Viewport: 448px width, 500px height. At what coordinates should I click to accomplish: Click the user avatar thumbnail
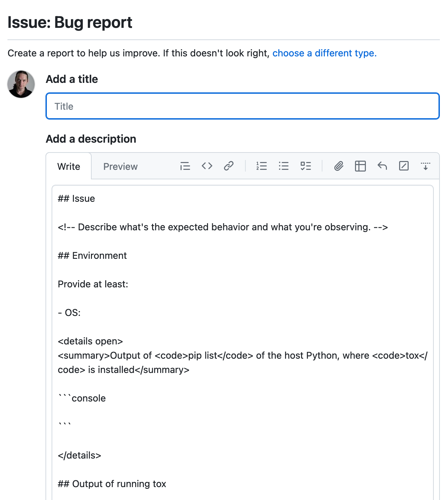21,84
